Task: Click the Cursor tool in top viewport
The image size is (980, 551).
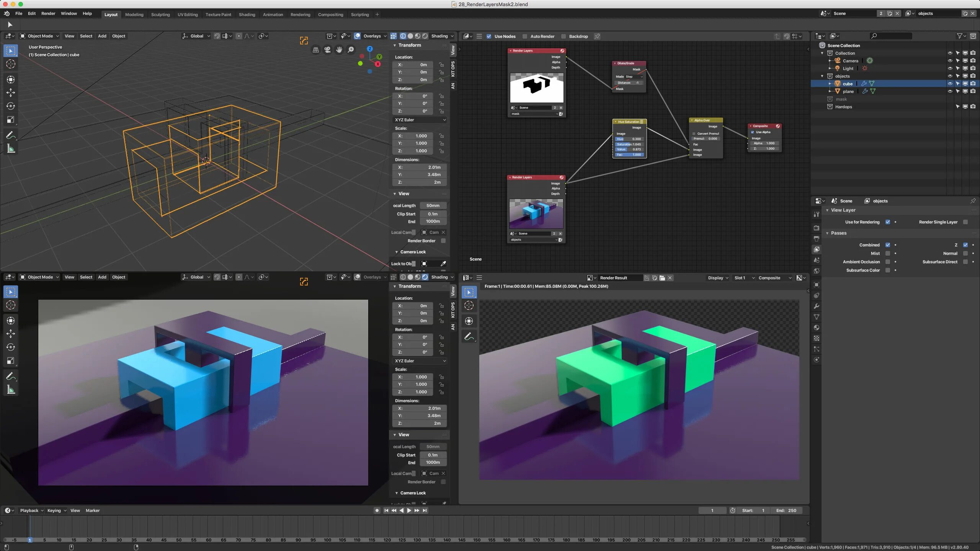Action: point(11,64)
